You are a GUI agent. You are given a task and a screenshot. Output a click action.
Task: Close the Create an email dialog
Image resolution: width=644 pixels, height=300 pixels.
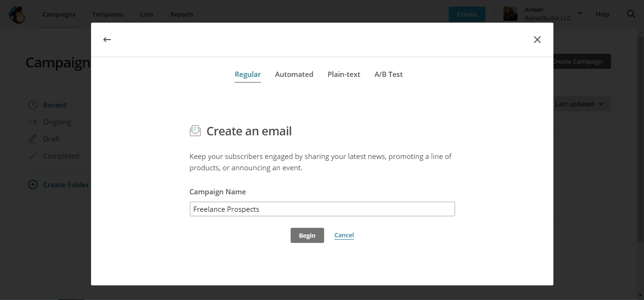[x=537, y=40]
